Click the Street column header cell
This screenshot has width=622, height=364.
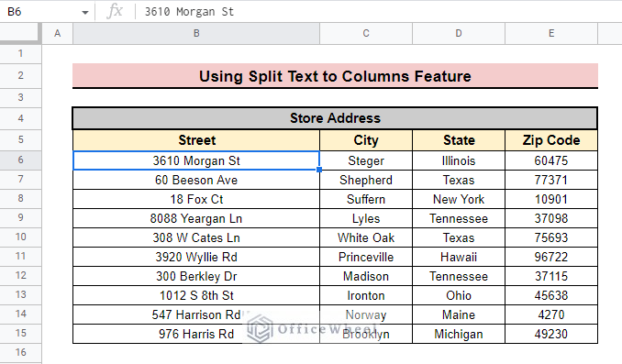pyautogui.click(x=196, y=140)
